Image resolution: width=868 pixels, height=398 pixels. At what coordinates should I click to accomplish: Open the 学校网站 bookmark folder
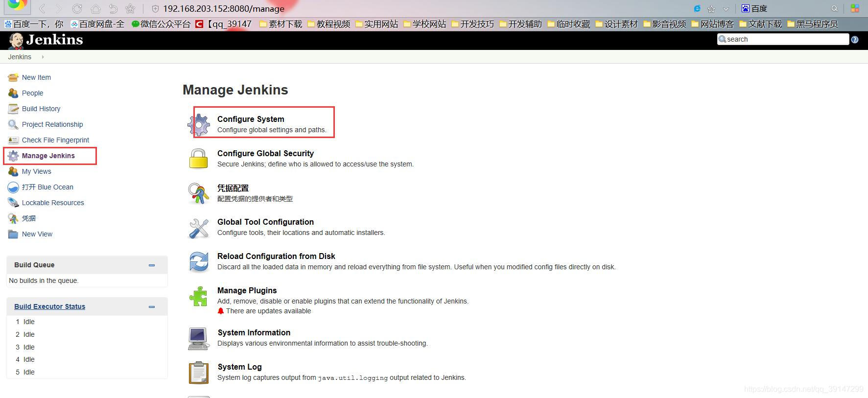tap(424, 24)
